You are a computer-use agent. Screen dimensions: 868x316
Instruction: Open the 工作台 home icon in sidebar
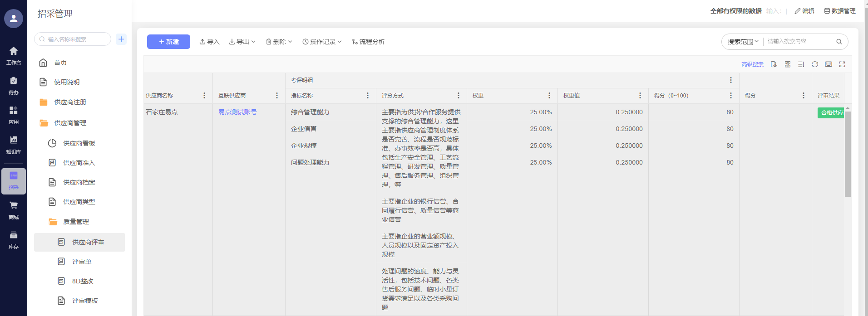click(x=14, y=55)
